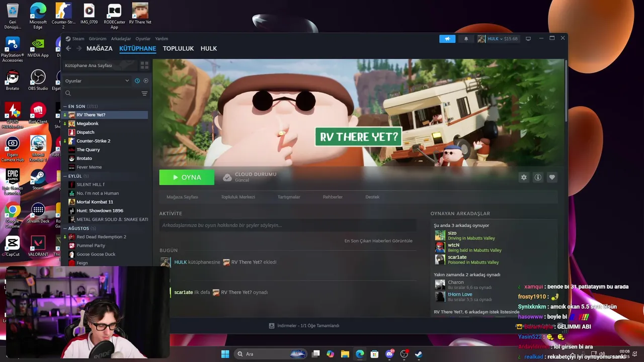Open the Windows Start menu
This screenshot has height=362, width=644.
225,354
